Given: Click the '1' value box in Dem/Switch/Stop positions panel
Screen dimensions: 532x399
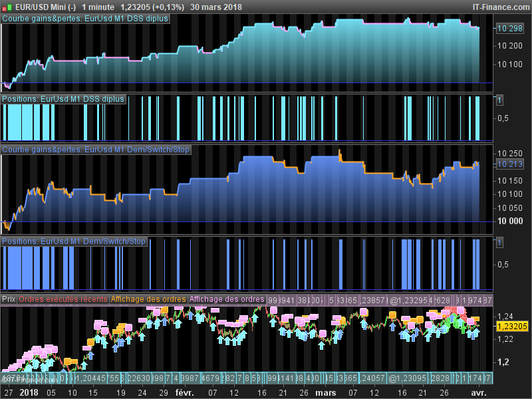Looking at the screenshot, I should pyautogui.click(x=499, y=243).
